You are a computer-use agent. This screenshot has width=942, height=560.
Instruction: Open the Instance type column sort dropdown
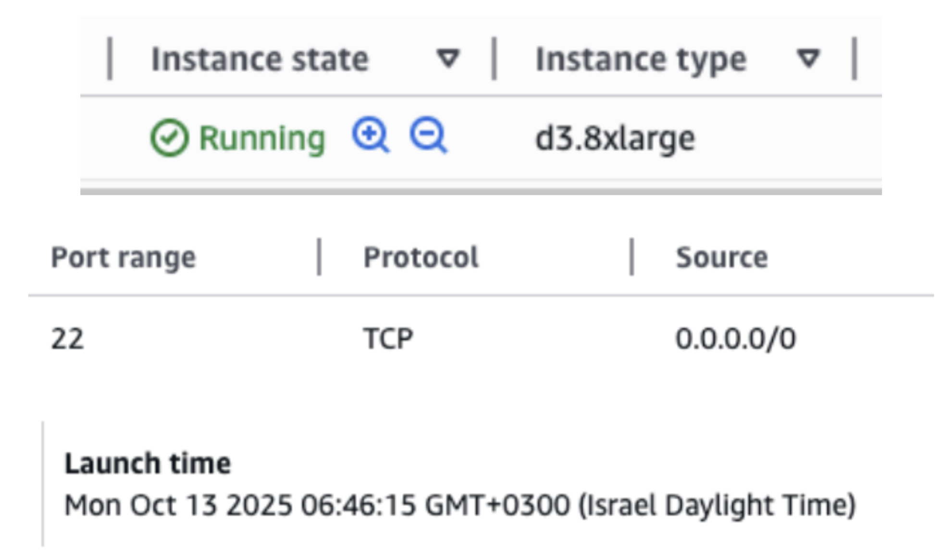[x=808, y=59]
